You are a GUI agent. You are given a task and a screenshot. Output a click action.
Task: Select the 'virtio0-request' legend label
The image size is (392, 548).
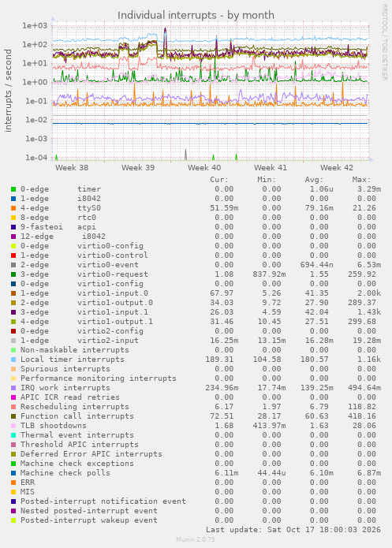(x=113, y=274)
